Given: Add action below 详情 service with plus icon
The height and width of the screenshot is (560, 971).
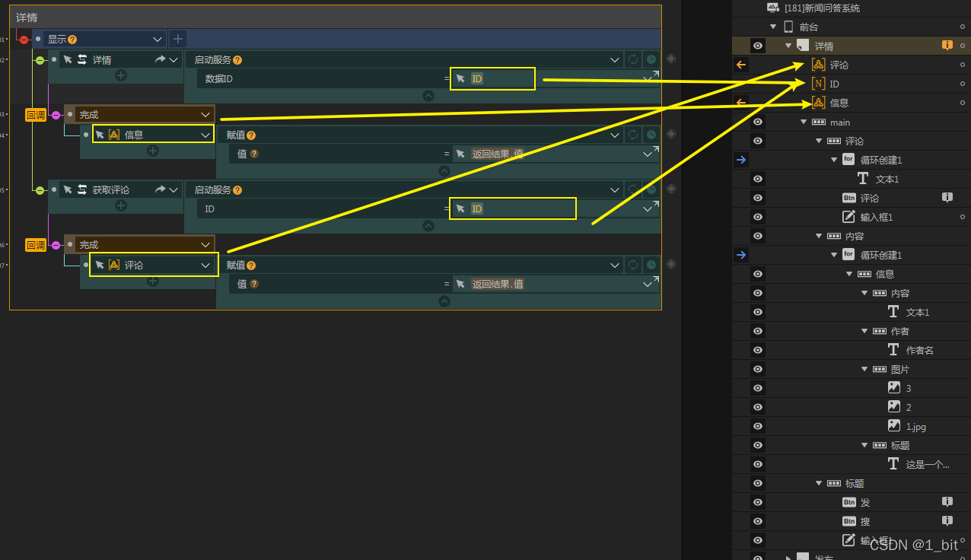Looking at the screenshot, I should (x=120, y=75).
